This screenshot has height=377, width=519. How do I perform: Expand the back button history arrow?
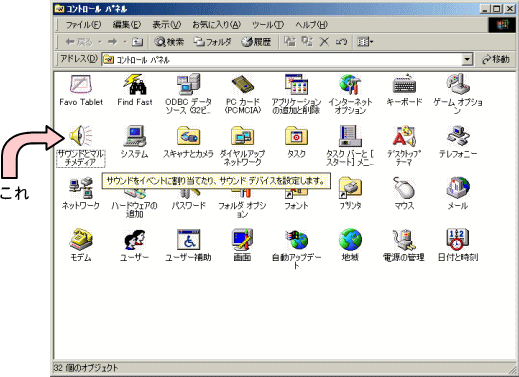tap(100, 42)
